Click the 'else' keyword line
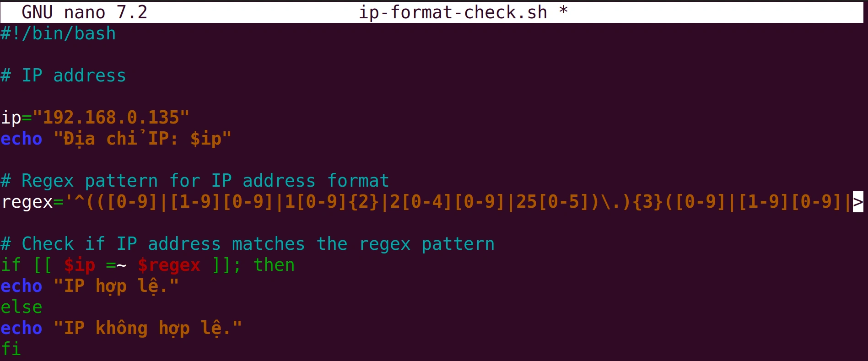The width and height of the screenshot is (868, 361). 22,307
